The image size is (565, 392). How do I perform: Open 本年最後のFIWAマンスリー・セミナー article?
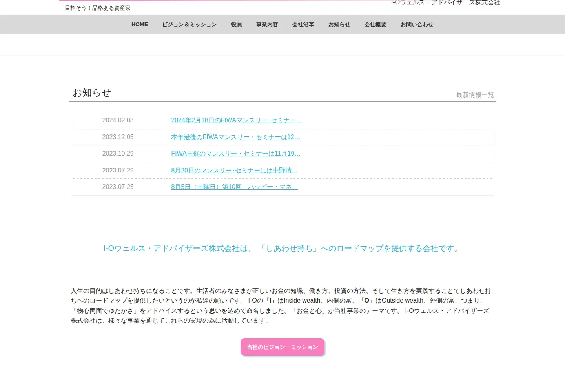pyautogui.click(x=235, y=137)
